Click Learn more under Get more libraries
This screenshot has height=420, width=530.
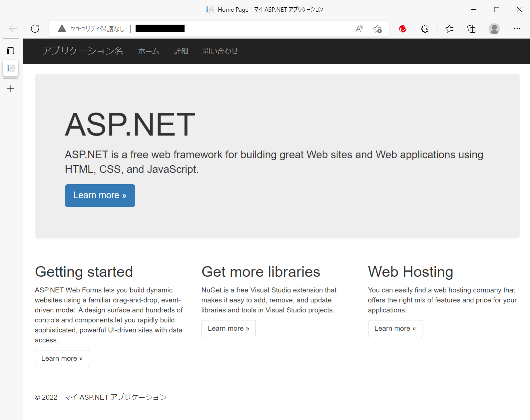(229, 328)
